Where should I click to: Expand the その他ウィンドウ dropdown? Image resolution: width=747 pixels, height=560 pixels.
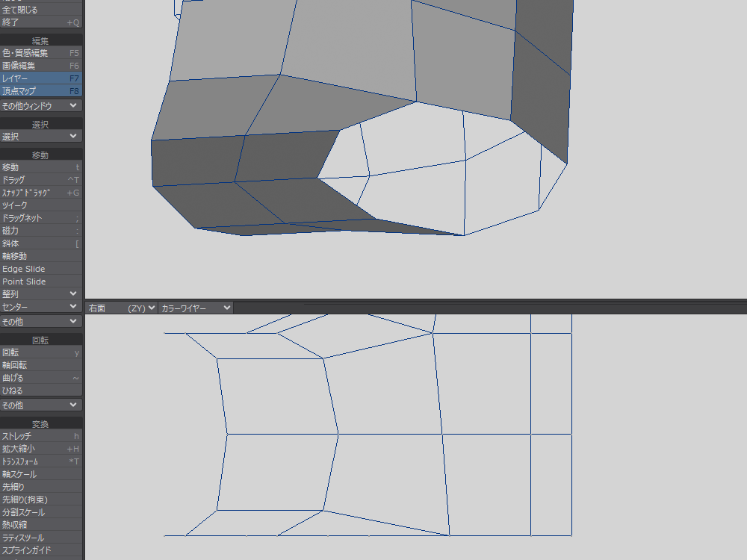click(x=40, y=106)
